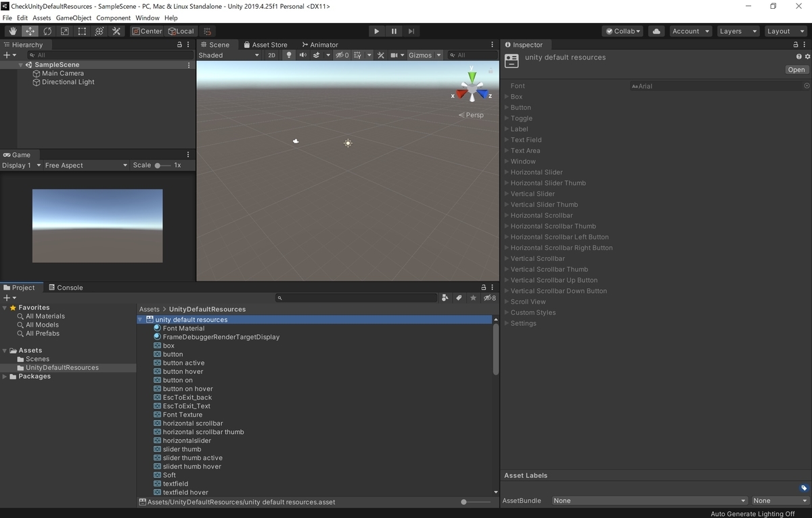Open the cloud services icon
Viewport: 812px width, 518px height.
(656, 31)
